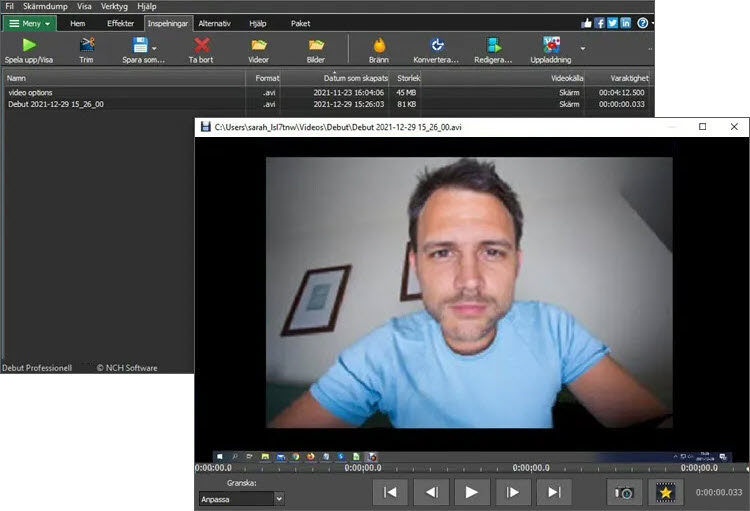
Task: Switch to the Hem tab
Action: coord(77,23)
